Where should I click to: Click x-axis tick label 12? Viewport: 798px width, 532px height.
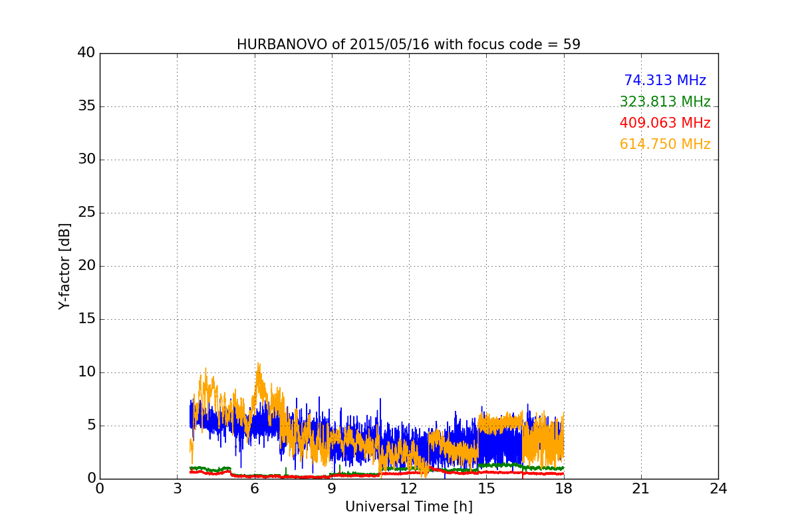(x=409, y=489)
